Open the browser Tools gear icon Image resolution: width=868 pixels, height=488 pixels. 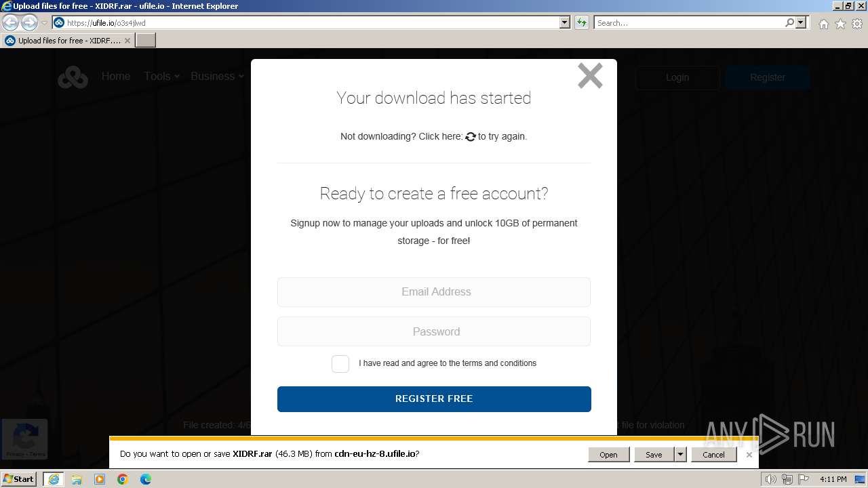(857, 24)
